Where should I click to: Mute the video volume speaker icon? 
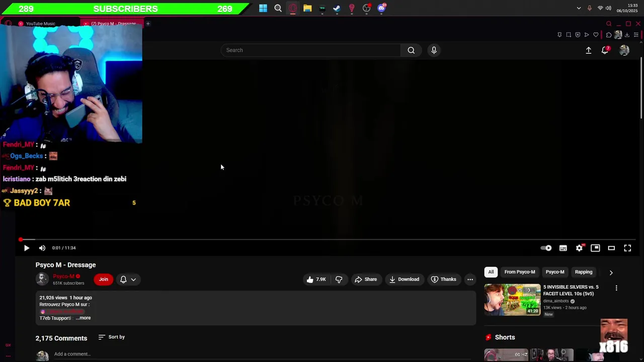(x=42, y=248)
